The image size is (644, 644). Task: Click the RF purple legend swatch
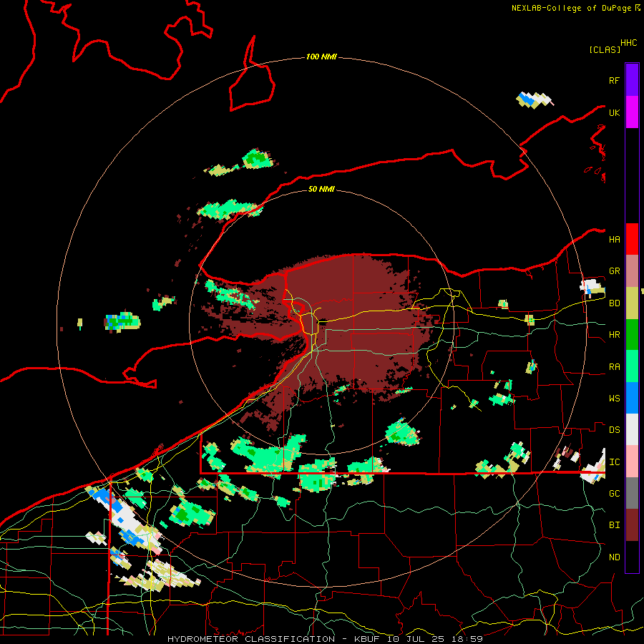[x=632, y=80]
